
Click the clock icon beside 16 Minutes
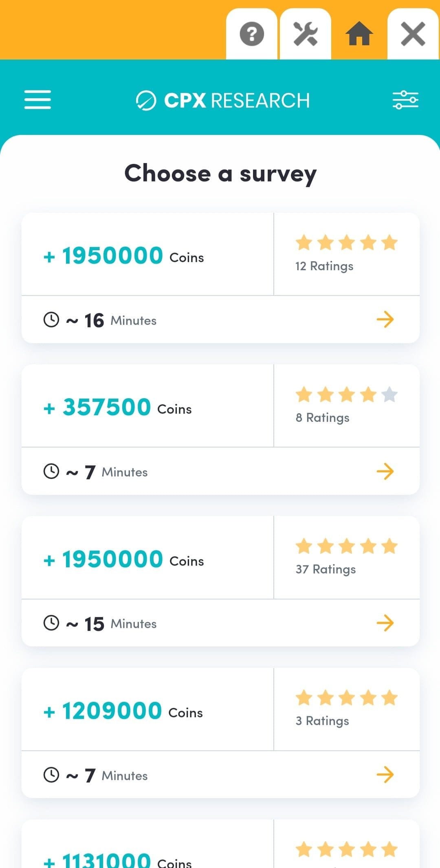click(x=51, y=319)
